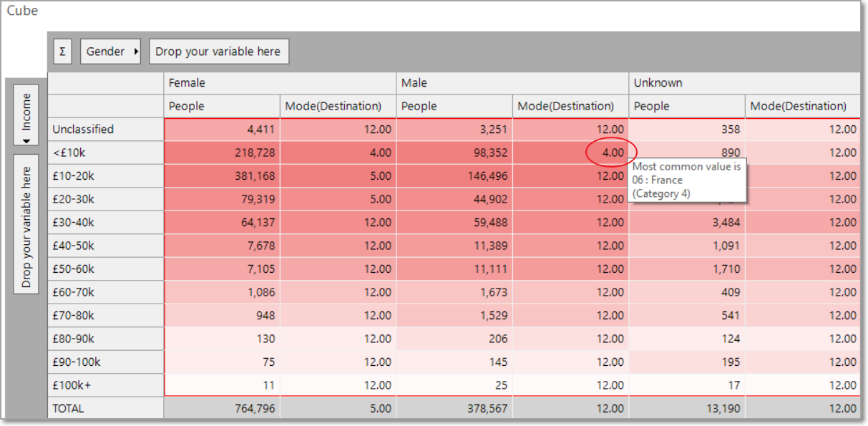Expand the Gender variable arrow

pos(136,52)
